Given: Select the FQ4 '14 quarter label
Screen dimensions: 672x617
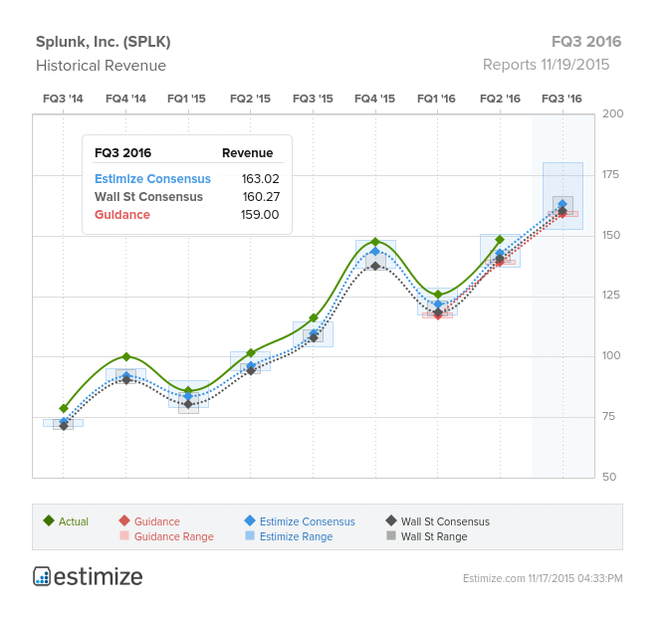Looking at the screenshot, I should pos(125,99).
